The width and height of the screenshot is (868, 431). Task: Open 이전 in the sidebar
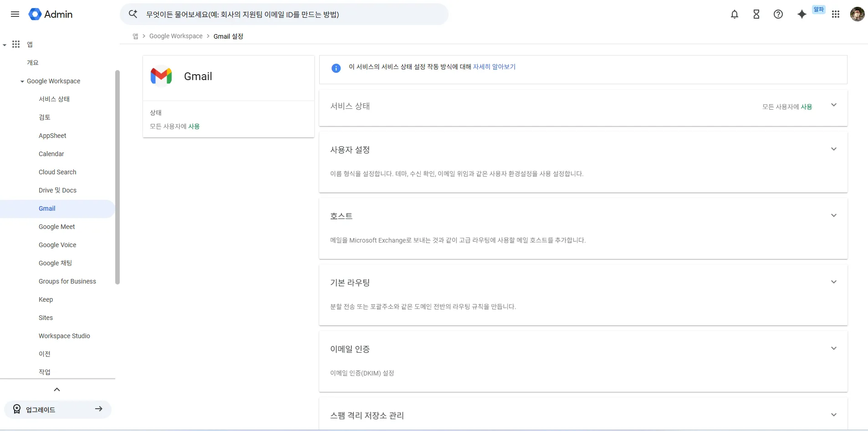(45, 354)
